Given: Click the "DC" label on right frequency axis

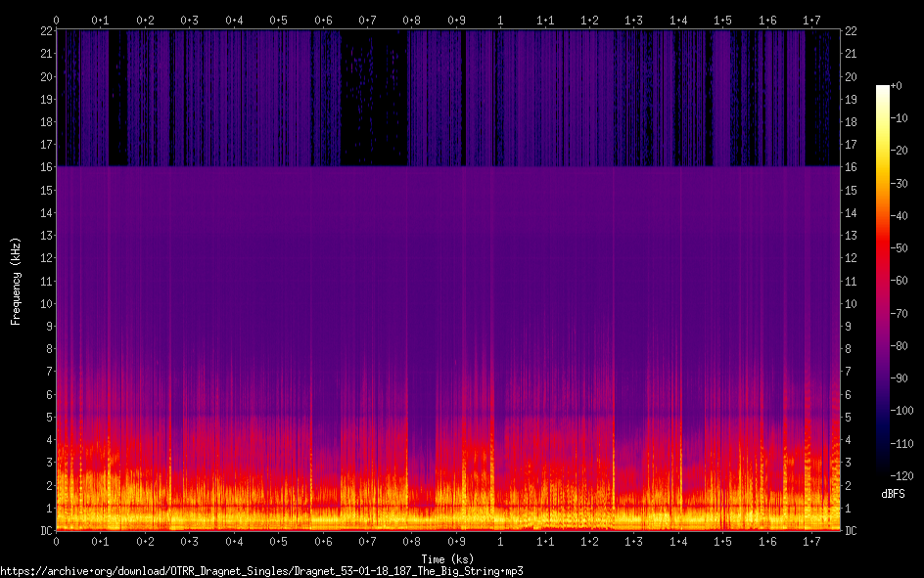Looking at the screenshot, I should pyautogui.click(x=851, y=531).
